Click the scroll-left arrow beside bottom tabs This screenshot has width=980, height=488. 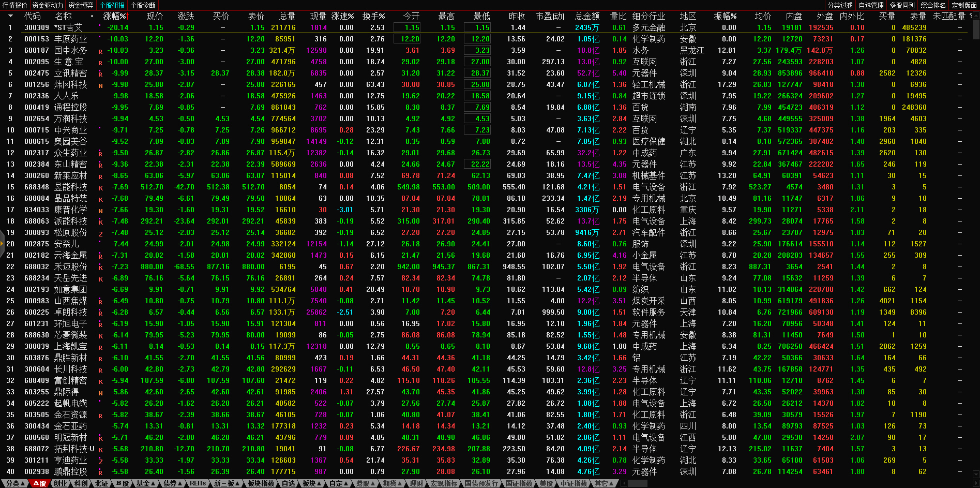coord(624,483)
